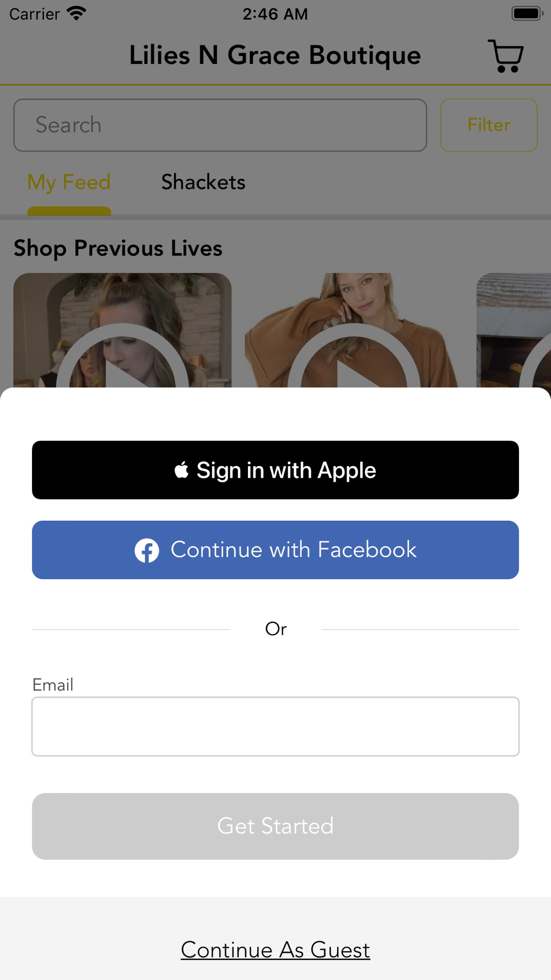Tap the Apple logo on sign-in button
The width and height of the screenshot is (551, 980).
182,470
